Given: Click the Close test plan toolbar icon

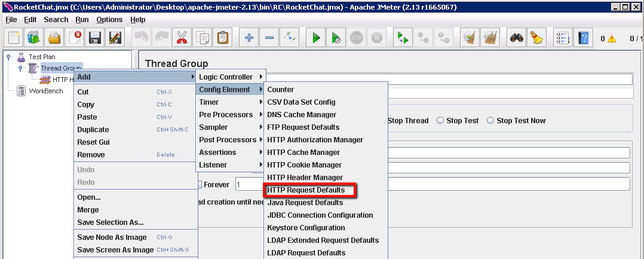Looking at the screenshot, I should click(x=74, y=38).
